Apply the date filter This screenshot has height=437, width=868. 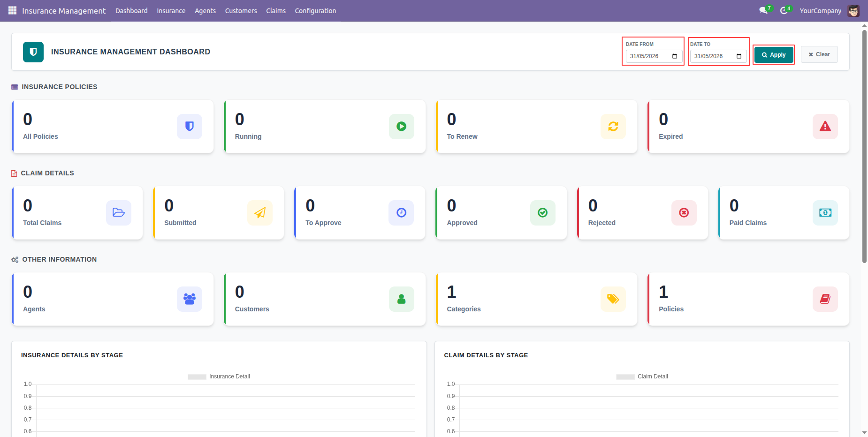click(x=774, y=55)
